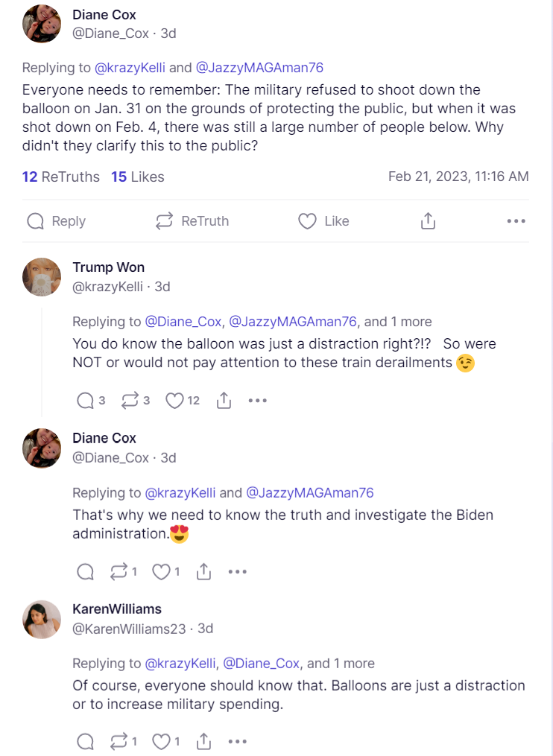
Task: Open KarenWilliams's profile picture
Action: coord(42,620)
